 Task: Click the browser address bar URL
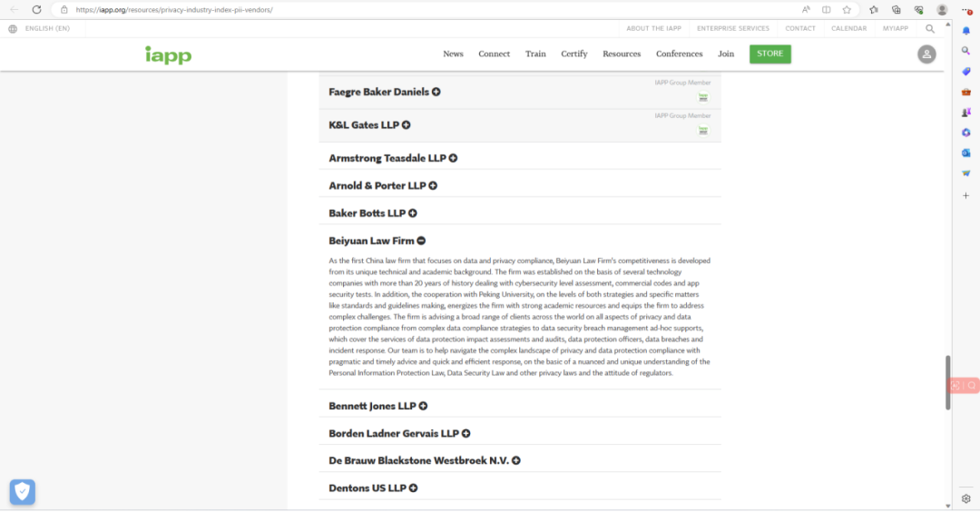coord(173,9)
